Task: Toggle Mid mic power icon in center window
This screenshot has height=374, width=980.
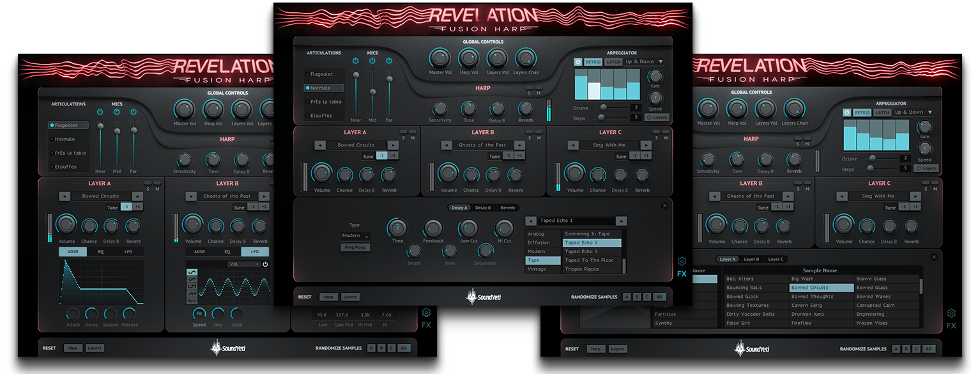Action: [372, 61]
